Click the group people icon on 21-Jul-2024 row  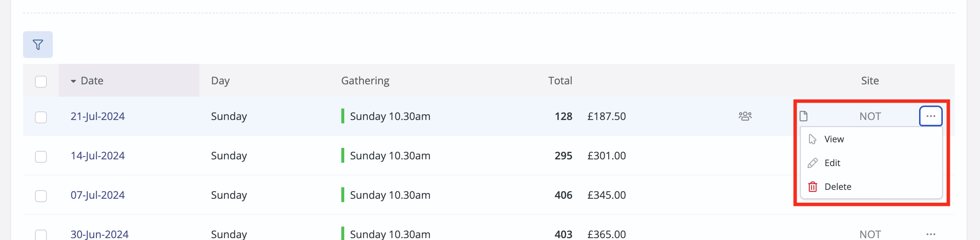pyautogui.click(x=745, y=116)
